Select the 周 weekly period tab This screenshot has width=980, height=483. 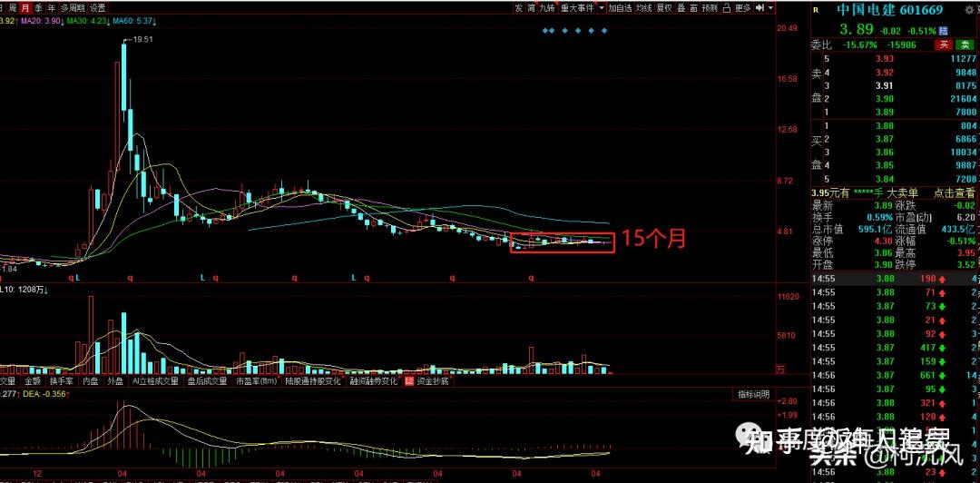(x=13, y=8)
